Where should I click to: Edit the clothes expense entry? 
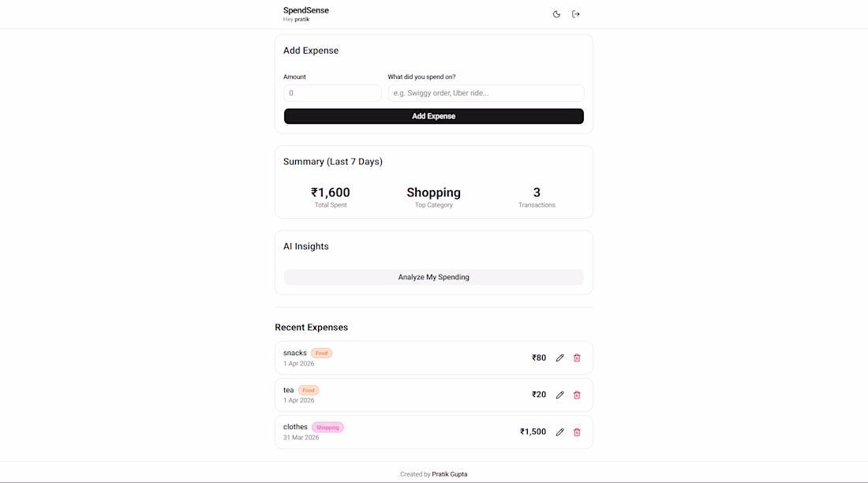pos(559,432)
